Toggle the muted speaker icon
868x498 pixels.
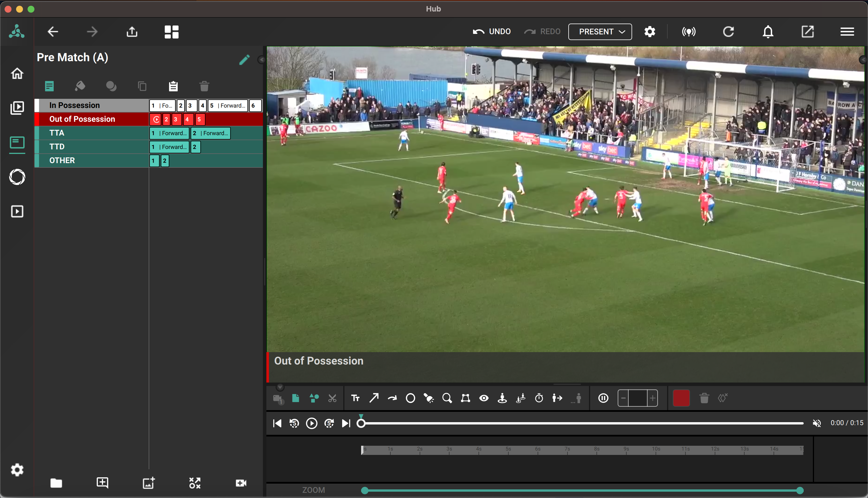click(817, 423)
